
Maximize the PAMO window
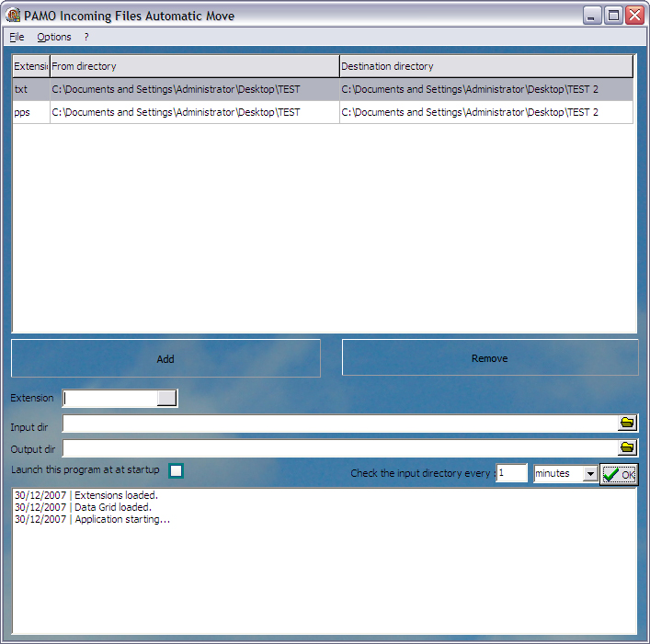613,16
